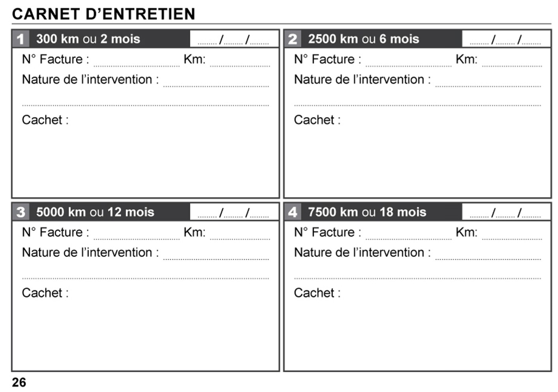Click the Cachet stamp area in section 1
This screenshot has width=558, height=392.
[x=145, y=158]
